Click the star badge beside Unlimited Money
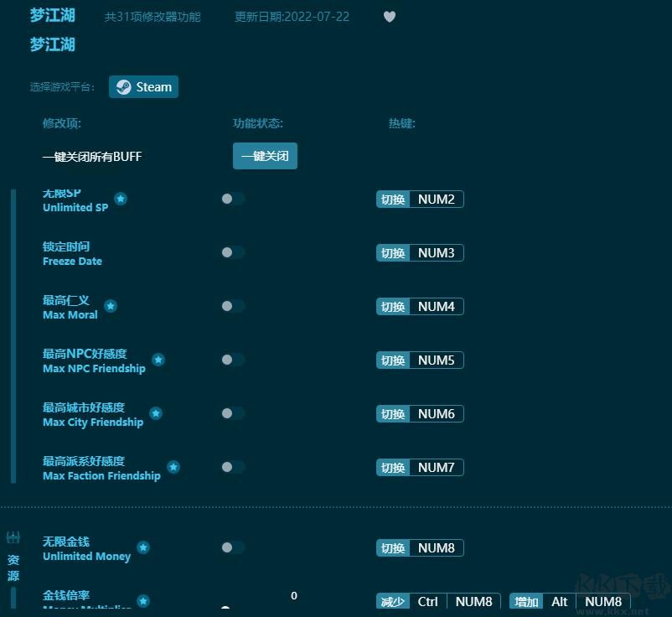This screenshot has height=617, width=672. pos(143,547)
